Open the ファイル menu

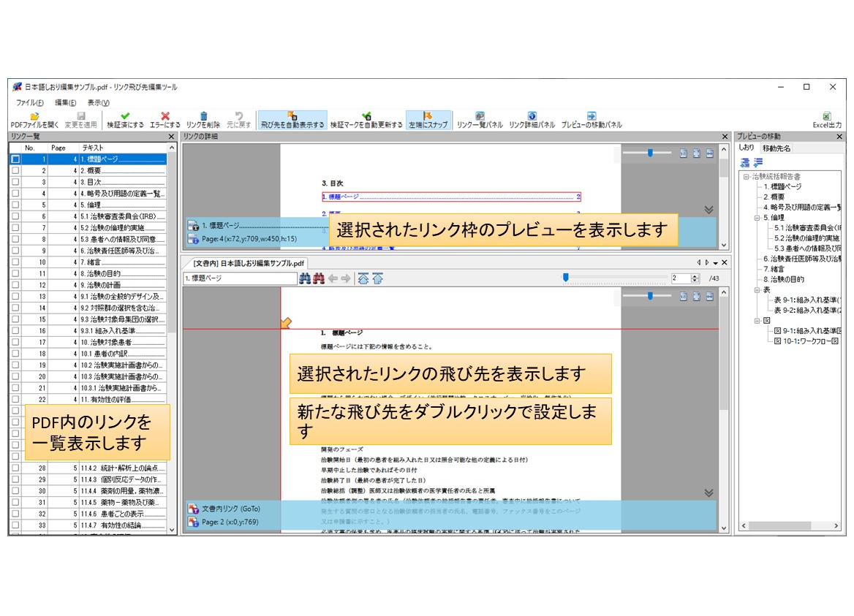[x=29, y=102]
